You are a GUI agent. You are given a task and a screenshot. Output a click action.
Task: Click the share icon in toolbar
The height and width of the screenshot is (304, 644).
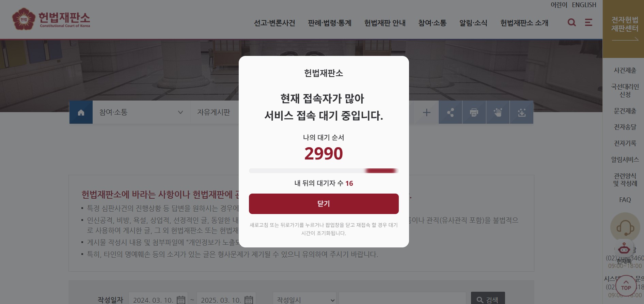coord(450,112)
